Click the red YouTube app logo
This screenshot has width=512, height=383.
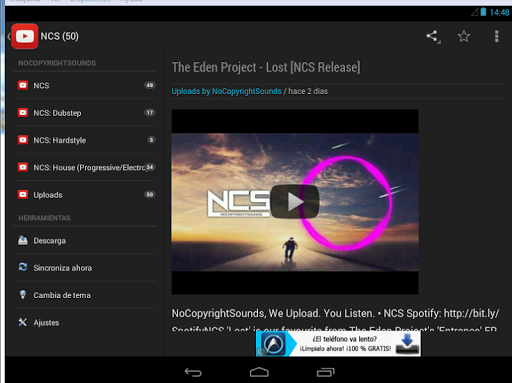coord(24,36)
